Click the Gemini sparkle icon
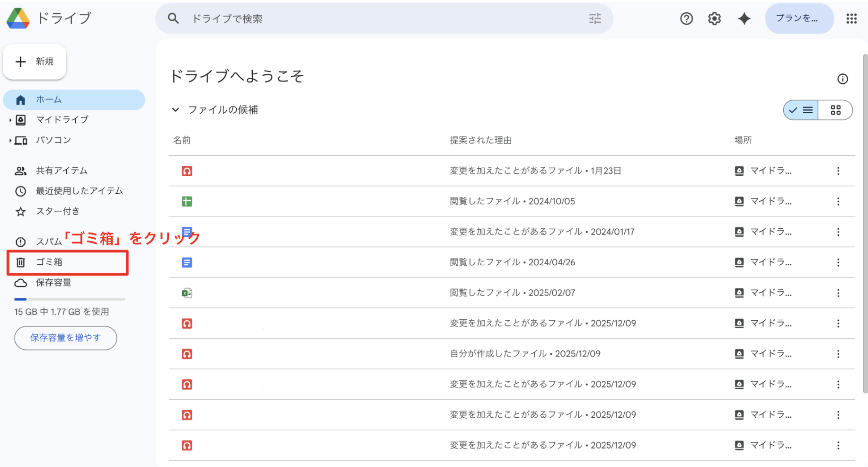 coord(744,18)
